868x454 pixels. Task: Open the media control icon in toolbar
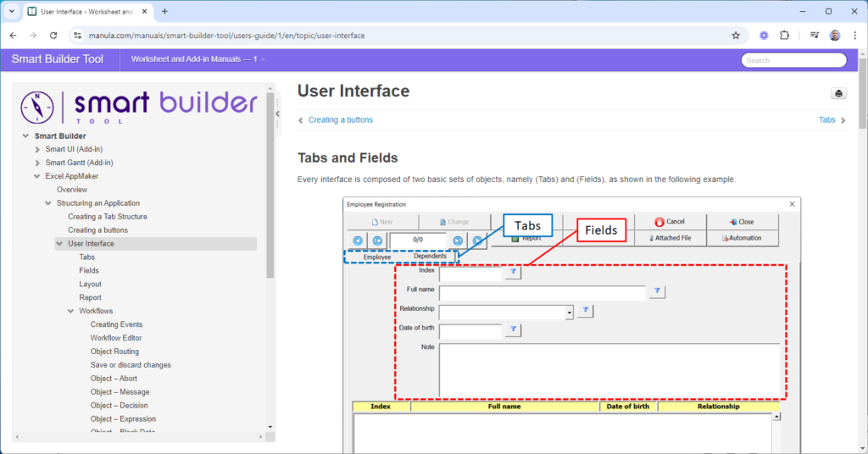(815, 36)
